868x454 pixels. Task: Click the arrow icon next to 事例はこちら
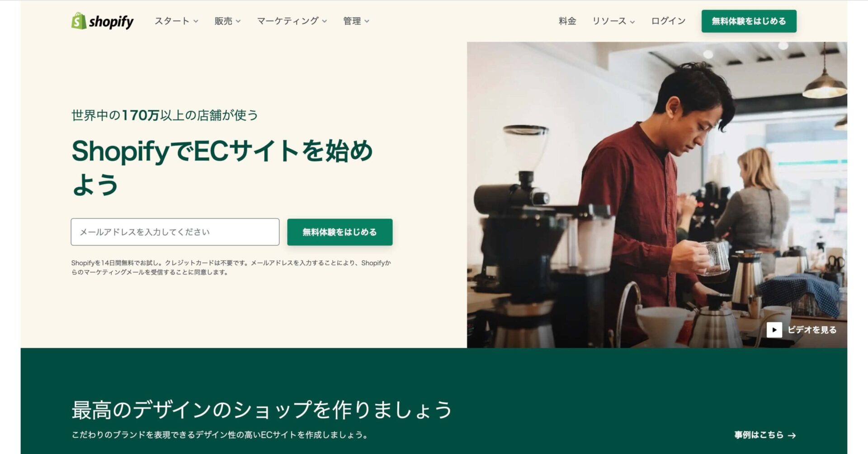coord(792,435)
